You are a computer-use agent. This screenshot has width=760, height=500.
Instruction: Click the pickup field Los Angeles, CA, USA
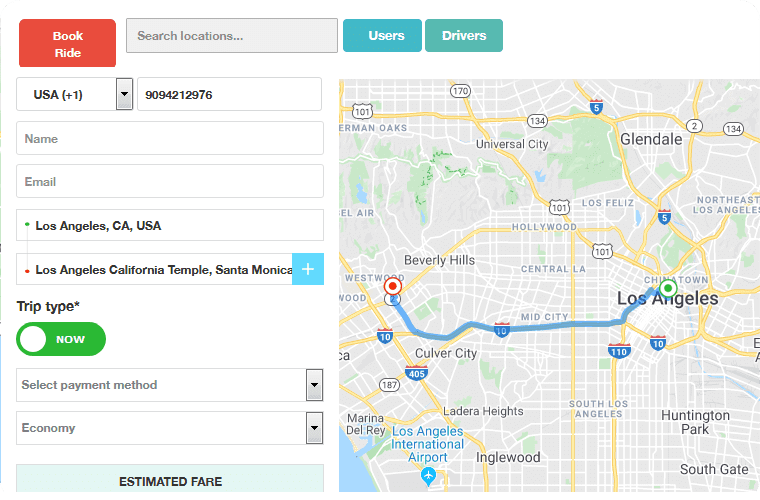170,225
